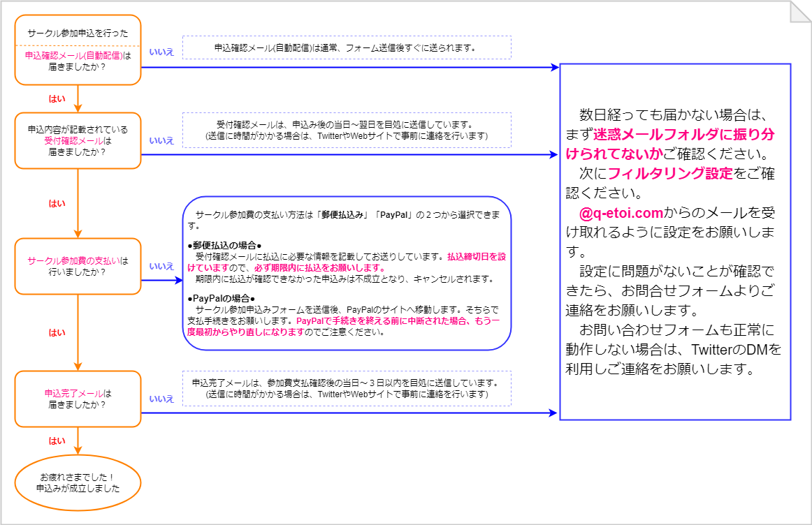
Task: Select the note about フォーム送信後すぐ
Action: [346, 48]
